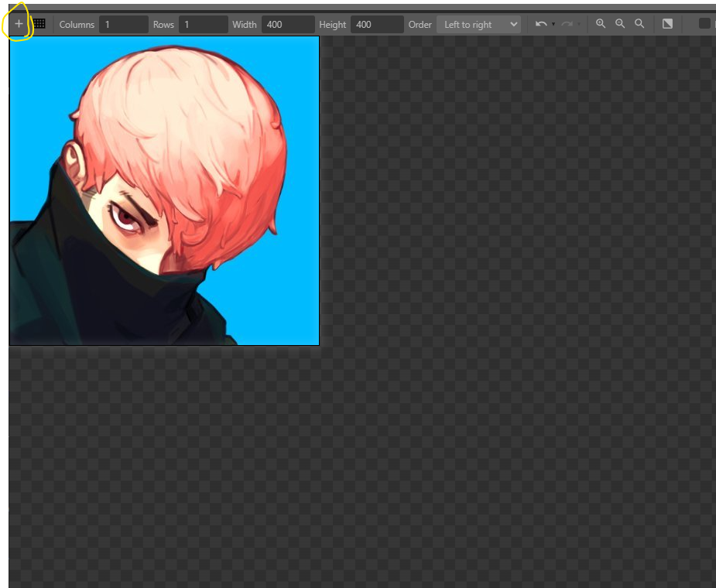Select the pink-haired character sprite image

pos(178,170)
